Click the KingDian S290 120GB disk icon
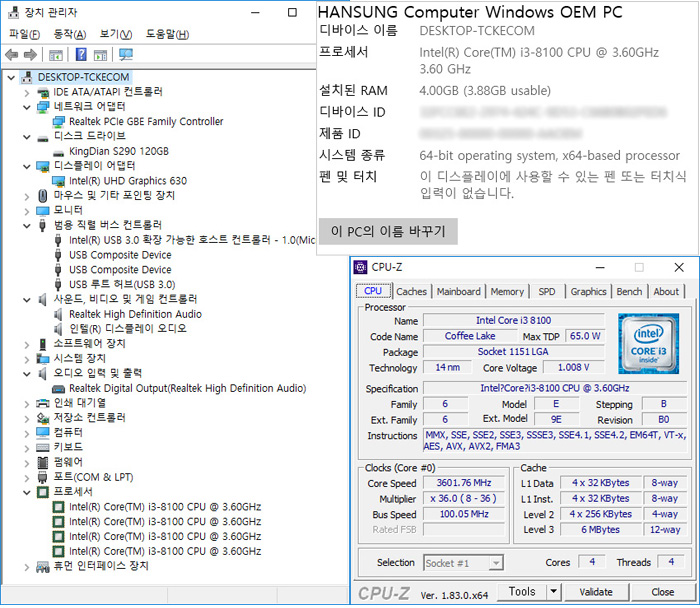Screen dimensions: 700x608 58,152
